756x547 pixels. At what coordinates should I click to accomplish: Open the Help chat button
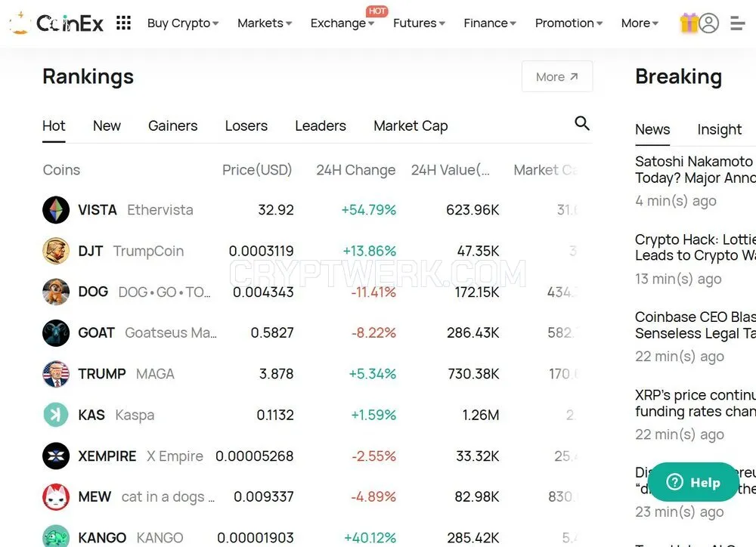tap(693, 482)
